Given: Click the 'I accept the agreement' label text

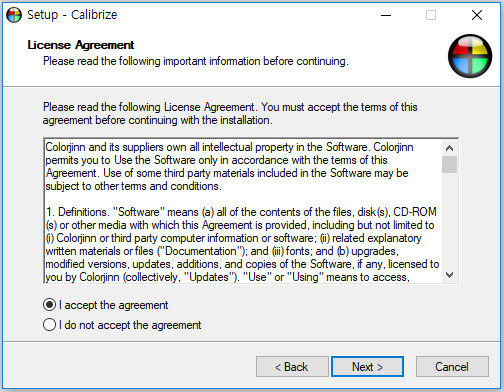Looking at the screenshot, I should [114, 305].
